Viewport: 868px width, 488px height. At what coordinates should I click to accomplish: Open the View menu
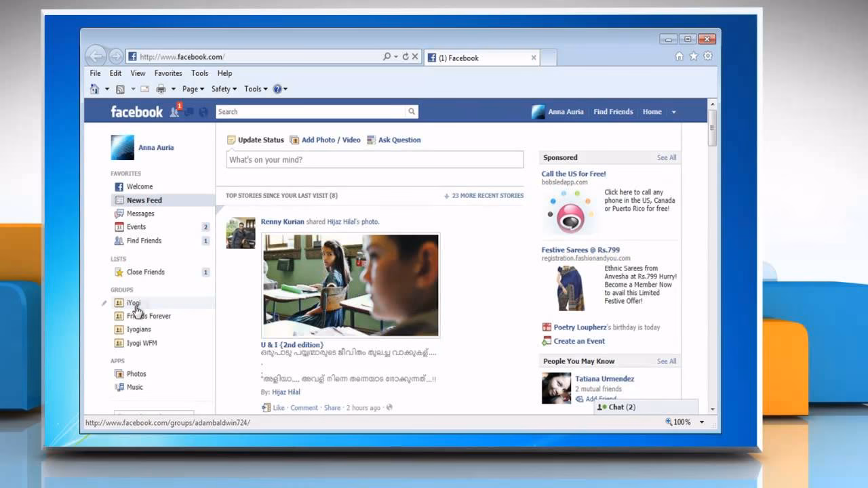(138, 73)
